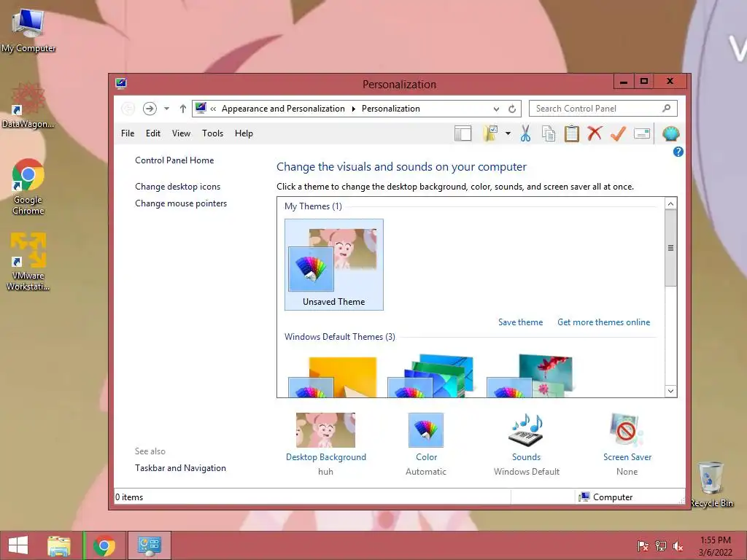Click the Personalization window title icon
Viewport: 747px width, 560px height.
tap(121, 84)
